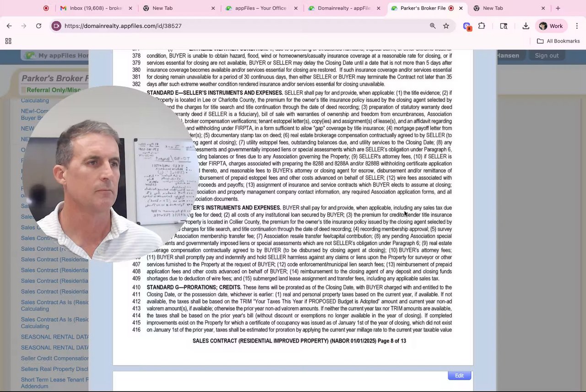The image size is (586, 392).
Task: Click the Parker's Broker File heading in sidebar
Action: tap(55, 78)
